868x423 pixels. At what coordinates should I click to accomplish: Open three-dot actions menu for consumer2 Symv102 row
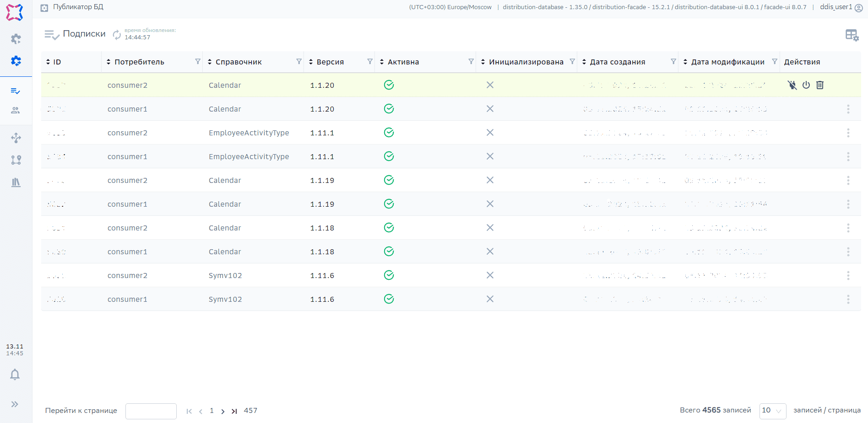(x=848, y=275)
